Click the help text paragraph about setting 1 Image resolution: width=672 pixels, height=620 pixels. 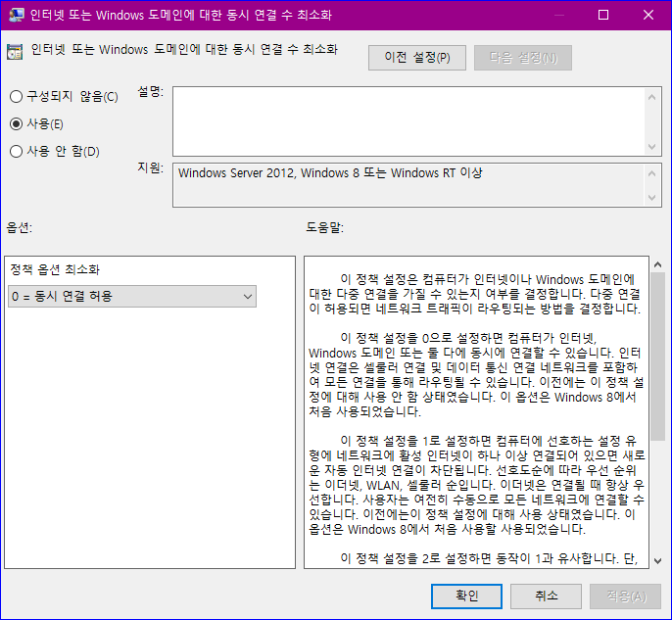(x=476, y=485)
